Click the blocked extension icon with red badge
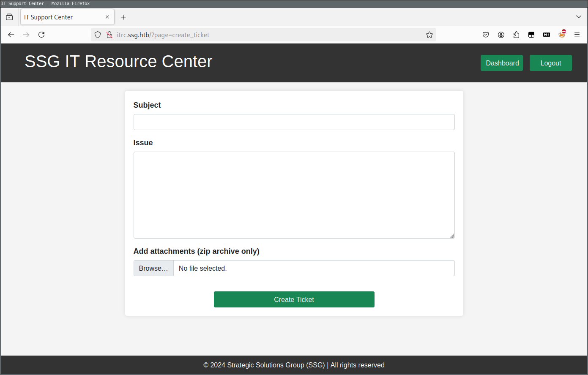 point(562,34)
